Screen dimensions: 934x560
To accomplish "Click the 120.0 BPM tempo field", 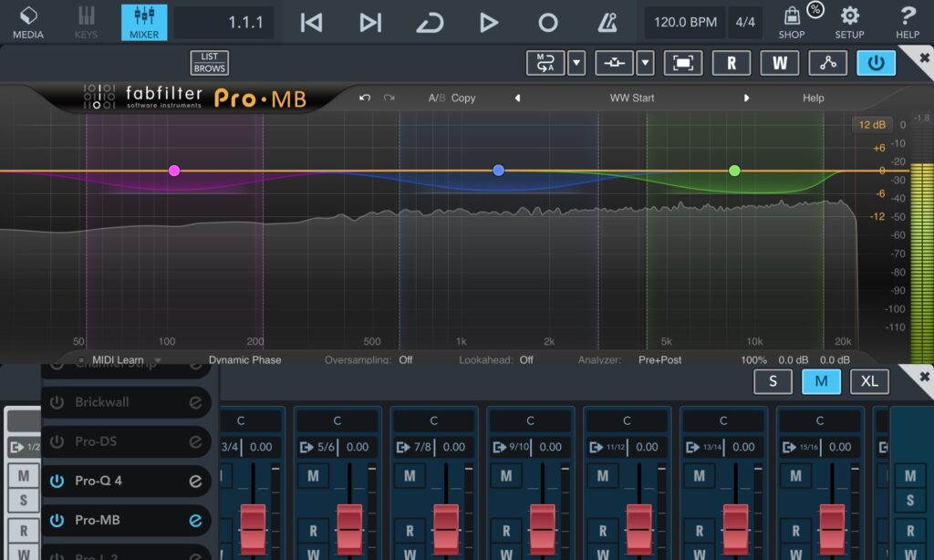I will [x=684, y=22].
